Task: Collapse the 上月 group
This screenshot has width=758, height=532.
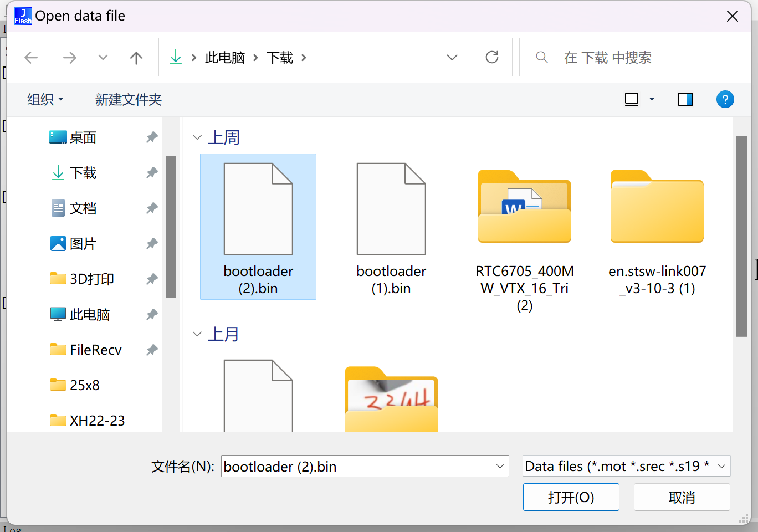Action: pyautogui.click(x=197, y=334)
